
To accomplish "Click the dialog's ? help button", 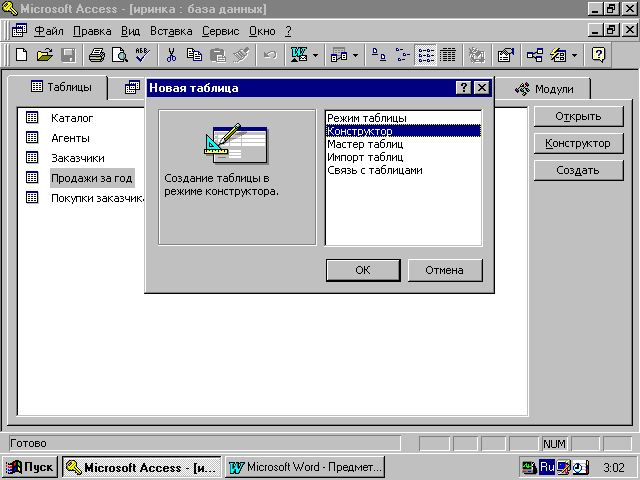I will 463,87.
